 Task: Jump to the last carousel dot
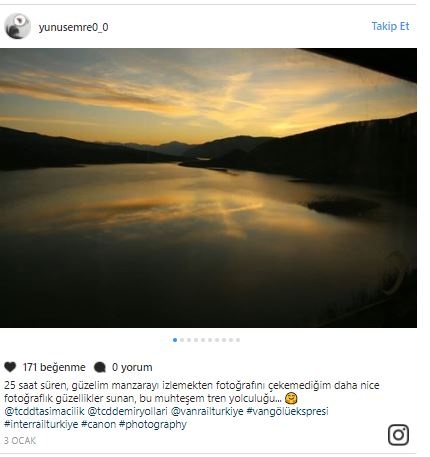click(x=238, y=340)
